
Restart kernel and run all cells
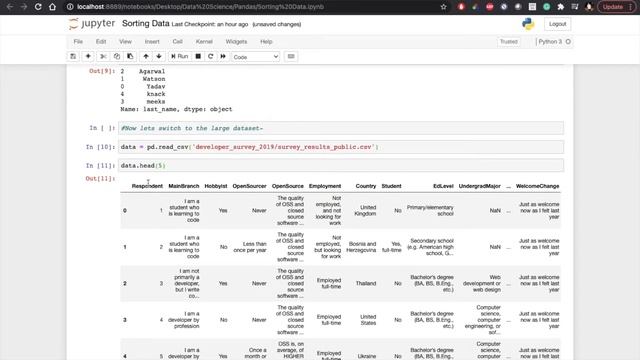[223, 56]
